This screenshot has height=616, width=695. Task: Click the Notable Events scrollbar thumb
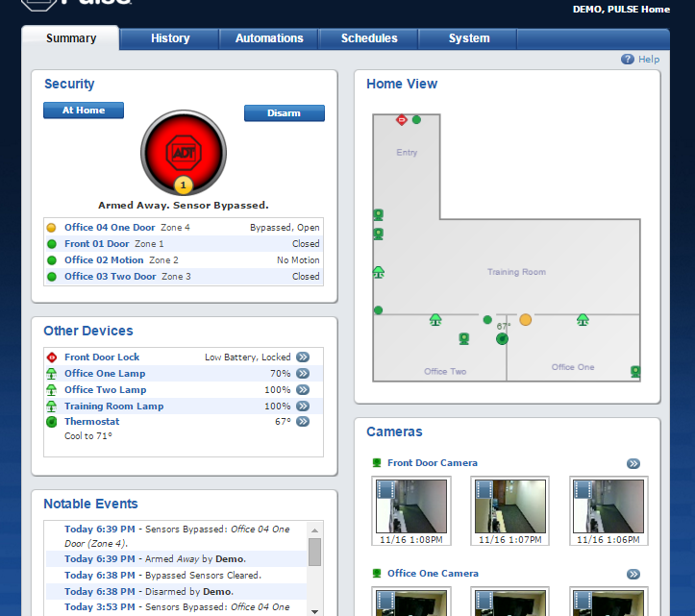coord(314,552)
